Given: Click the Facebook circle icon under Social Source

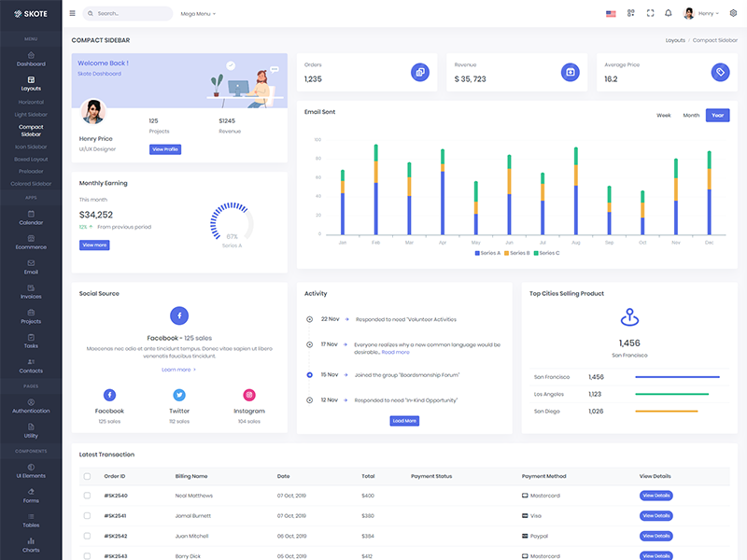Looking at the screenshot, I should coord(179,315).
